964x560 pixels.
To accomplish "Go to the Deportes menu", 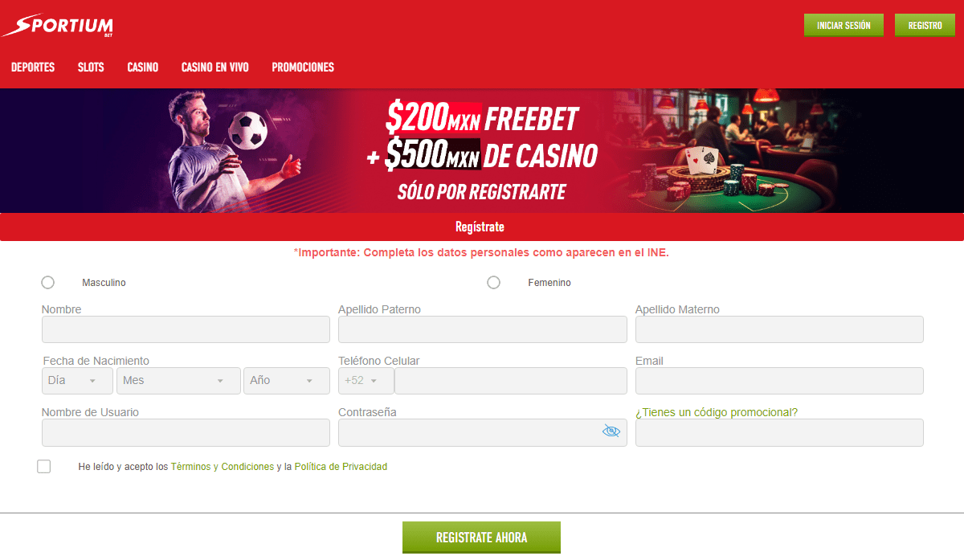I will (33, 67).
